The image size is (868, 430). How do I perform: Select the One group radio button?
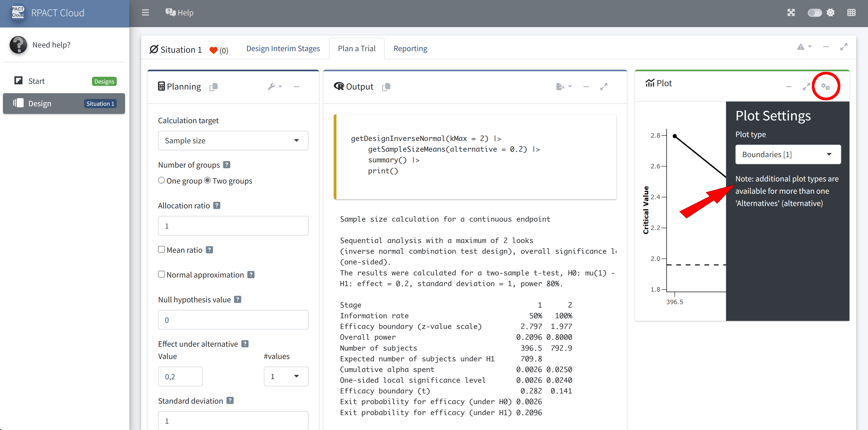(161, 180)
